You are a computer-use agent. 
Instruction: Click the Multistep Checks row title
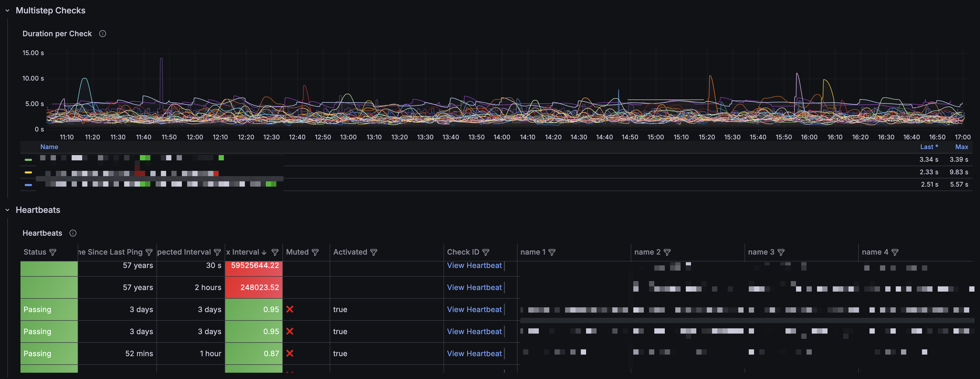tap(51, 11)
